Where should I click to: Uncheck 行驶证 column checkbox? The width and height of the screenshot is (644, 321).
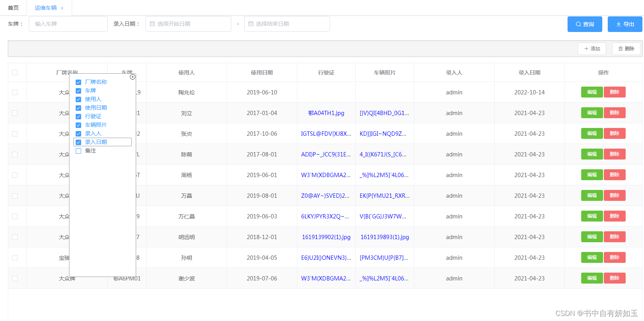point(78,117)
